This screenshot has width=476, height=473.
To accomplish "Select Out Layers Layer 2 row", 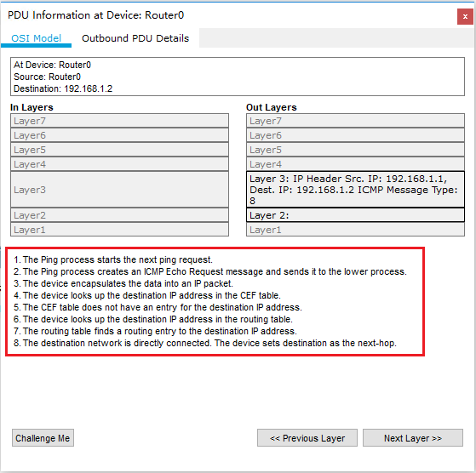I will point(355,215).
